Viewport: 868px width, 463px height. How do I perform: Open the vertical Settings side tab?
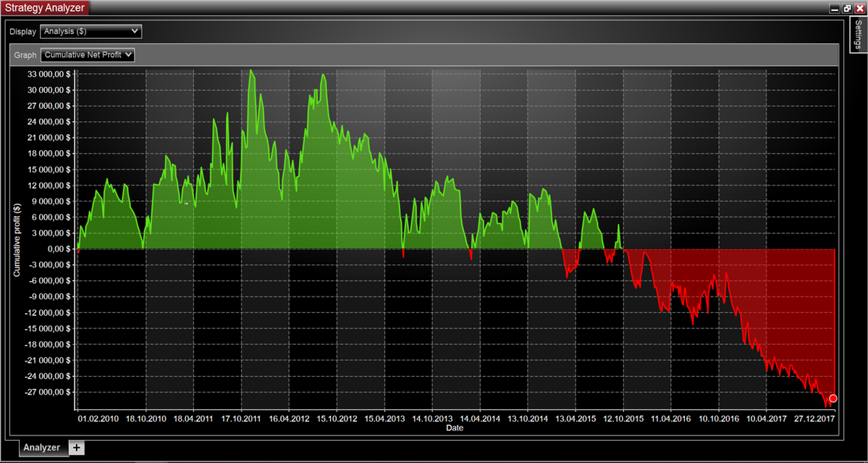(x=859, y=35)
